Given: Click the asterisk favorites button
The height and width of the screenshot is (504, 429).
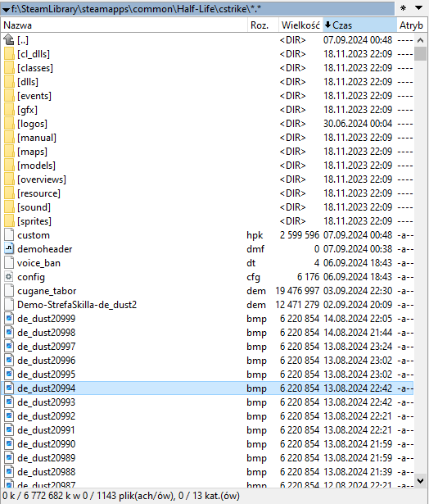Looking at the screenshot, I should pos(404,8).
